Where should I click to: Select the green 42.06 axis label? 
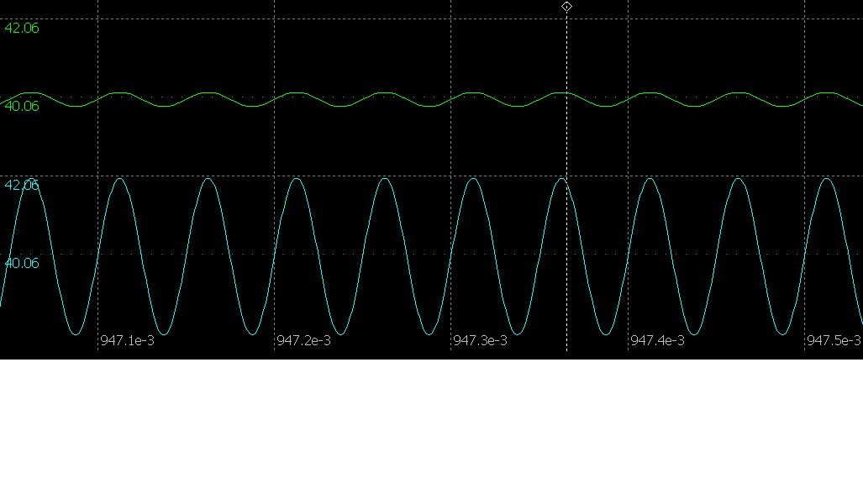tap(22, 28)
